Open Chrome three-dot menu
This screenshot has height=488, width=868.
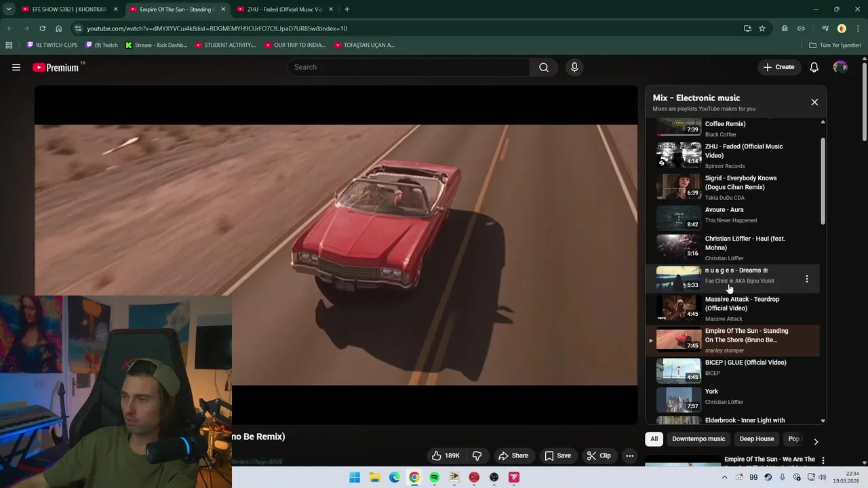[x=858, y=28]
